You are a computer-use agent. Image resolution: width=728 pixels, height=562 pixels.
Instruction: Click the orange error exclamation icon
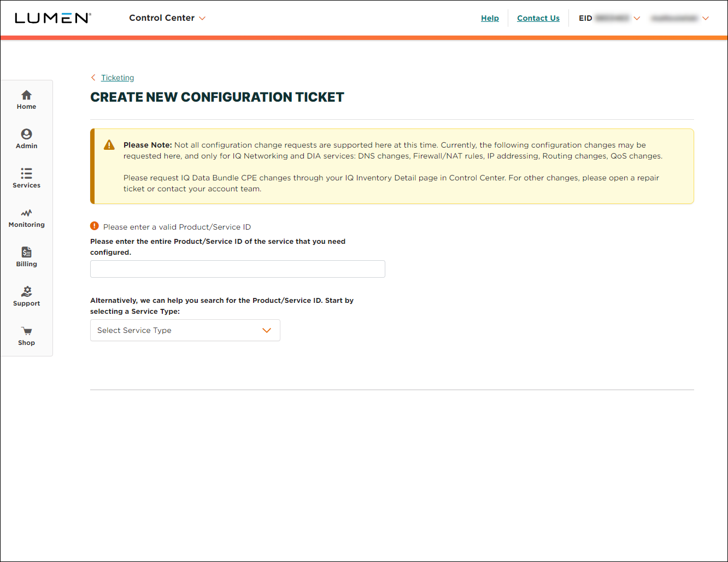(95, 226)
